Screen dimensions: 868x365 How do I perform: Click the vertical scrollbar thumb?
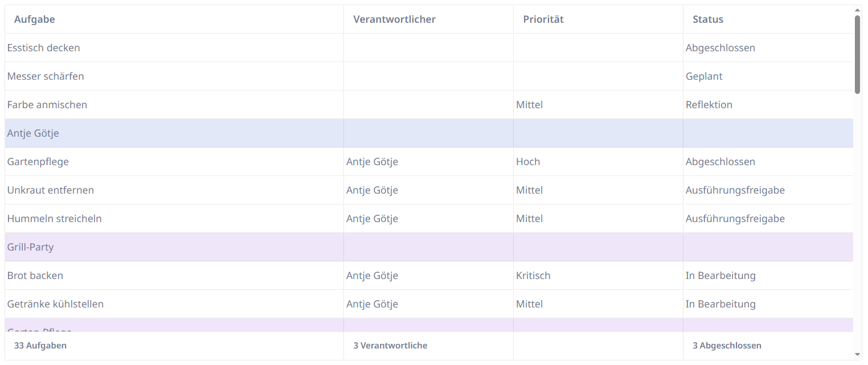point(857,51)
